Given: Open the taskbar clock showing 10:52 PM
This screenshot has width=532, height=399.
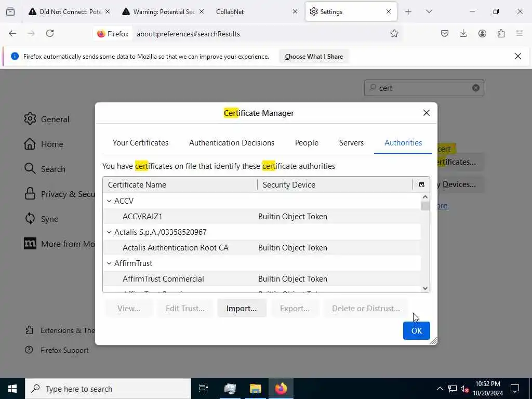Looking at the screenshot, I should [488, 389].
